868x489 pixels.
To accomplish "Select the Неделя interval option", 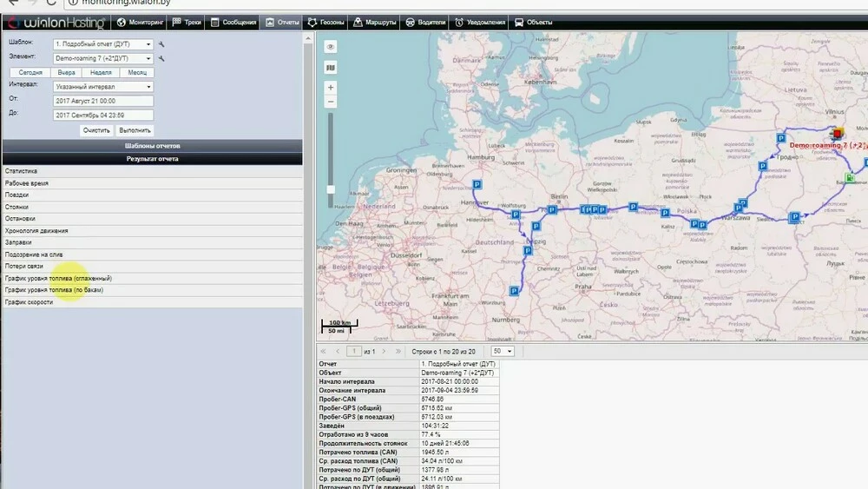I will tap(101, 73).
